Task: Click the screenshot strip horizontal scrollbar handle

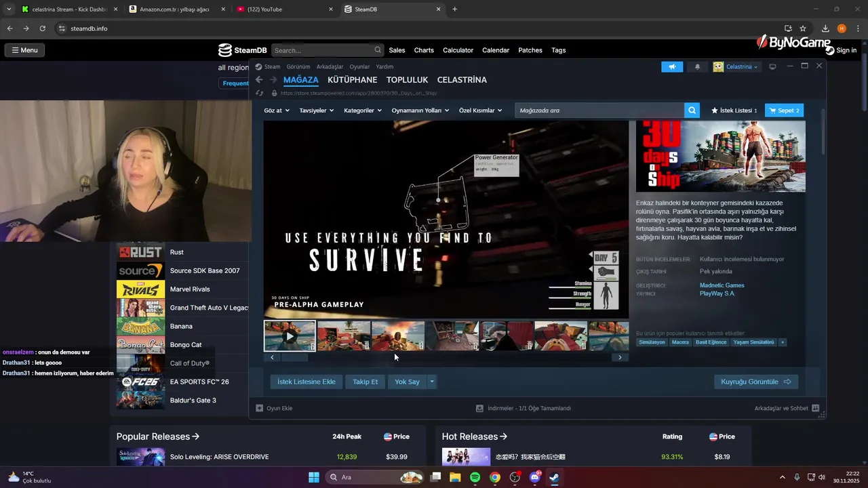Action: point(294,357)
